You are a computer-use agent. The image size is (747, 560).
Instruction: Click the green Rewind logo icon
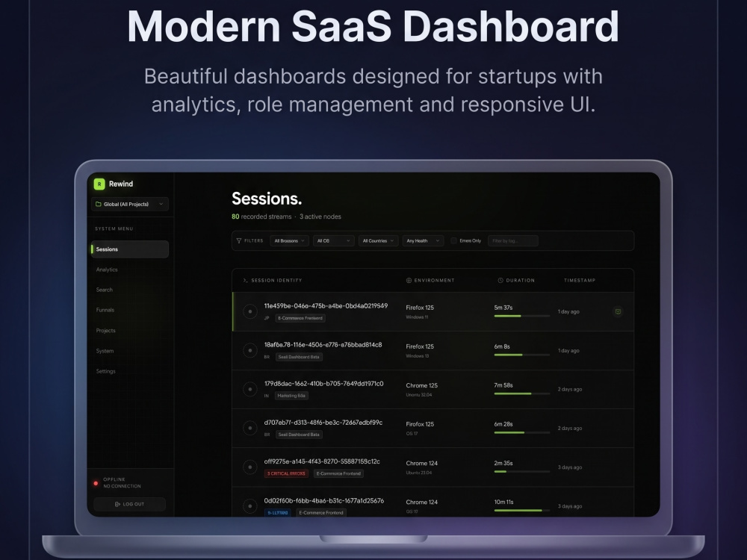click(99, 184)
